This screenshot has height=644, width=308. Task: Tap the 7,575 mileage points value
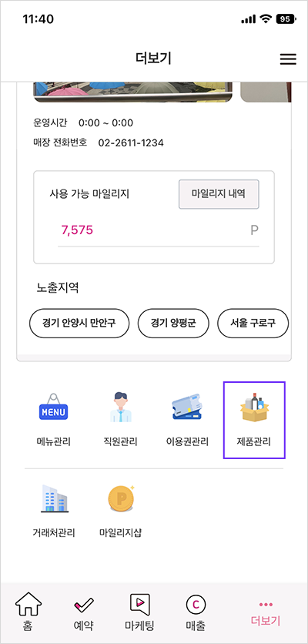77,230
